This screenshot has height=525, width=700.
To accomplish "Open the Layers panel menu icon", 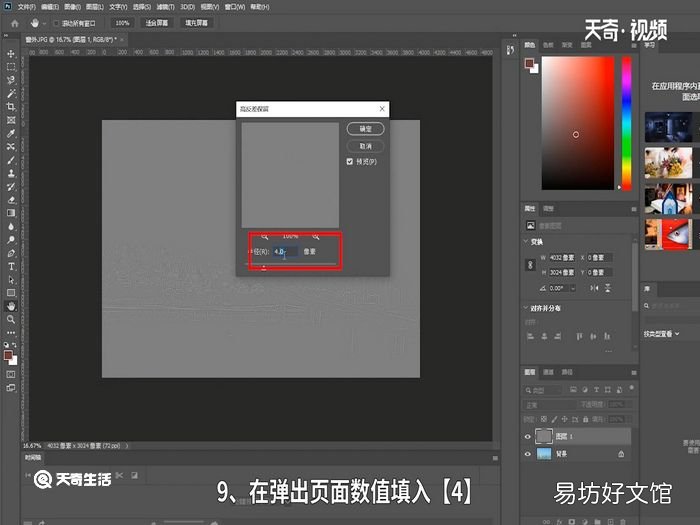I will pos(633,373).
